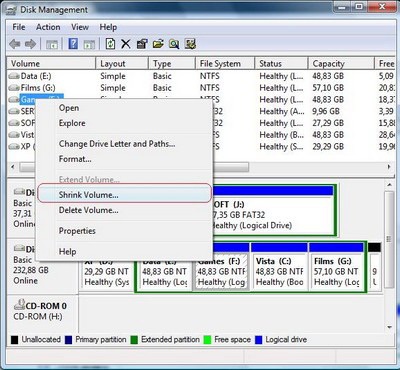The width and height of the screenshot is (400, 370).
Task: Click volume list scrollbar left arrow
Action: (13, 167)
